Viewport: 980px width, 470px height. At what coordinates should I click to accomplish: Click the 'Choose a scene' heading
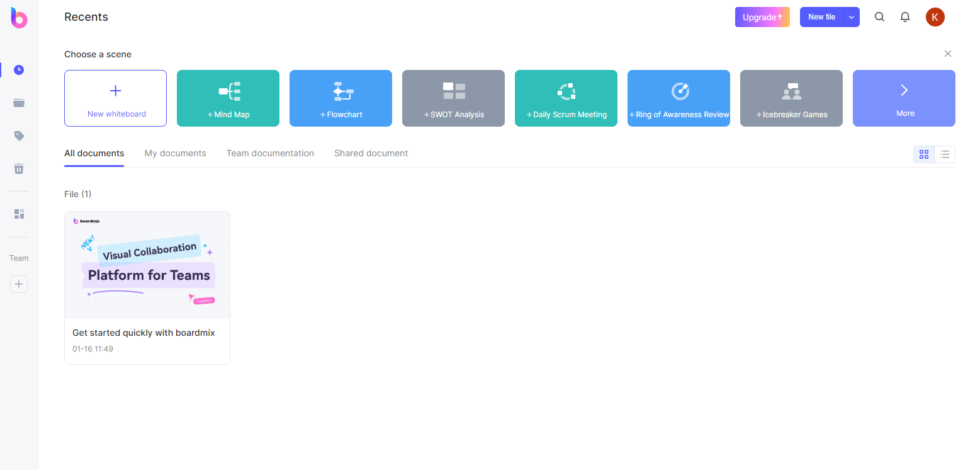click(x=98, y=54)
